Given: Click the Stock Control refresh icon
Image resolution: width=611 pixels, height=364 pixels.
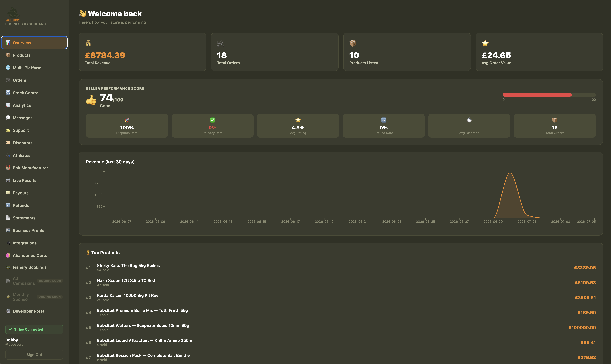Looking at the screenshot, I should pos(8,93).
